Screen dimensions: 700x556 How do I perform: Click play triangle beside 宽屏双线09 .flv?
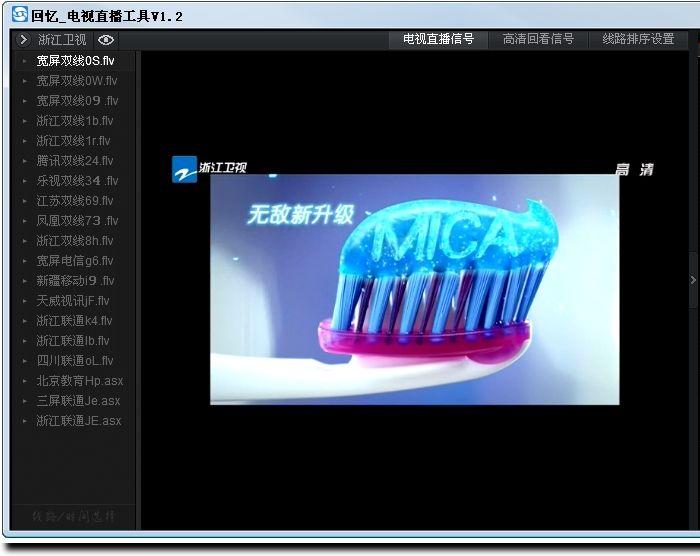tap(25, 101)
